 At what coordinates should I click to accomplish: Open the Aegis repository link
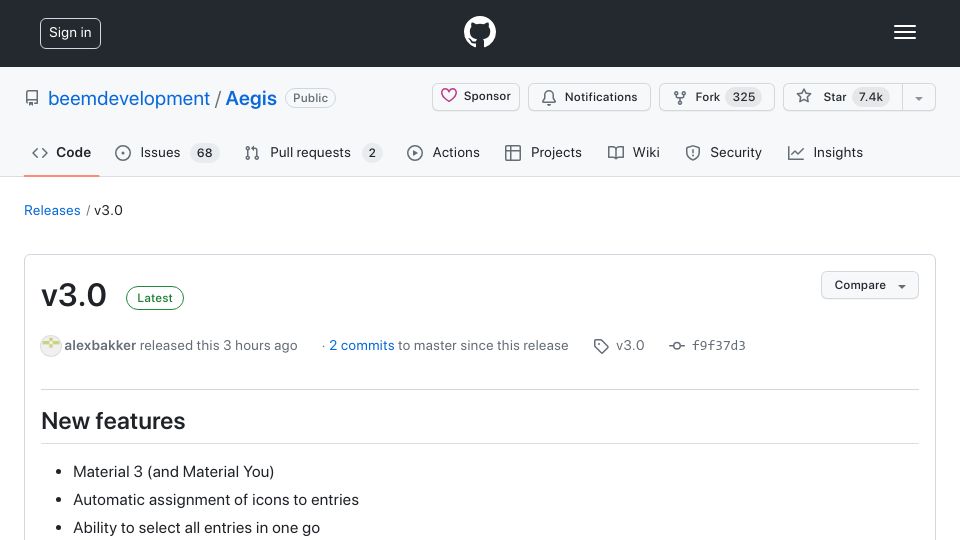point(251,98)
